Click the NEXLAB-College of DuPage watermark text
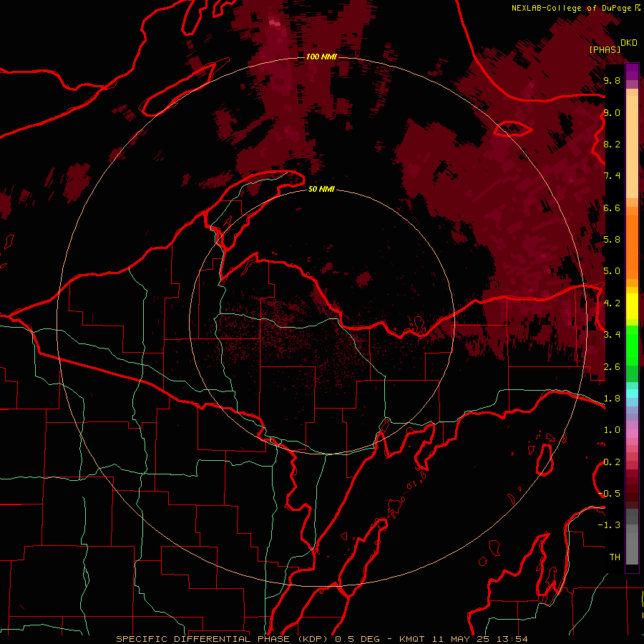 [x=575, y=8]
